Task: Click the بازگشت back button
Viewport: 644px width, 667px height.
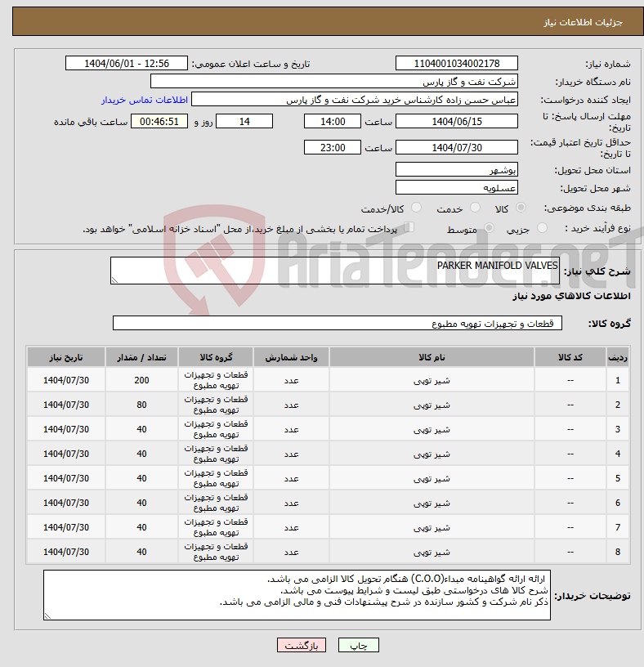Action: [301, 645]
